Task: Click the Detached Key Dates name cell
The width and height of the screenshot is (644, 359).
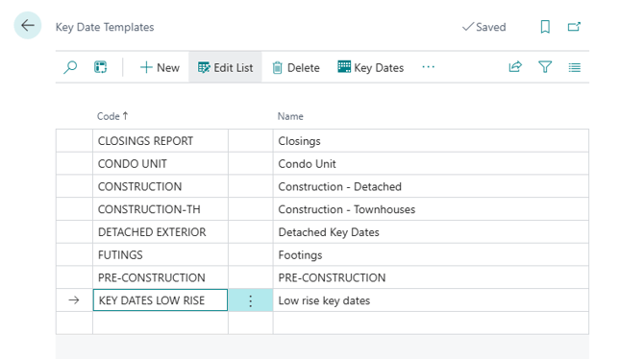Action: pyautogui.click(x=431, y=232)
